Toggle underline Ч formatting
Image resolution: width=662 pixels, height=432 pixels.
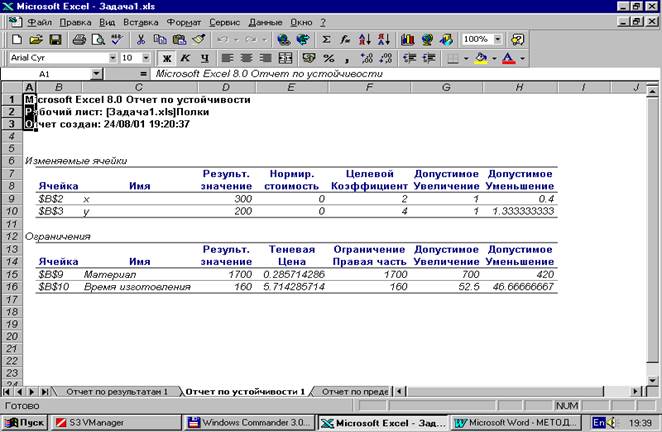205,58
